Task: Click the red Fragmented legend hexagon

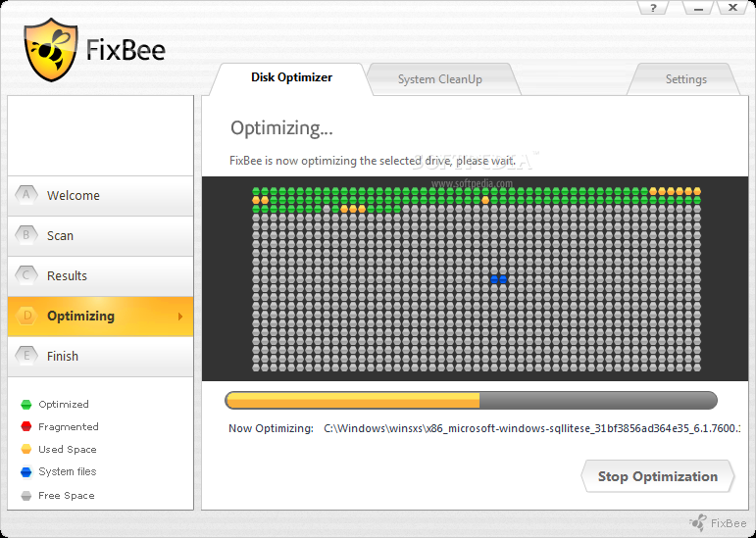Action: pos(26,426)
